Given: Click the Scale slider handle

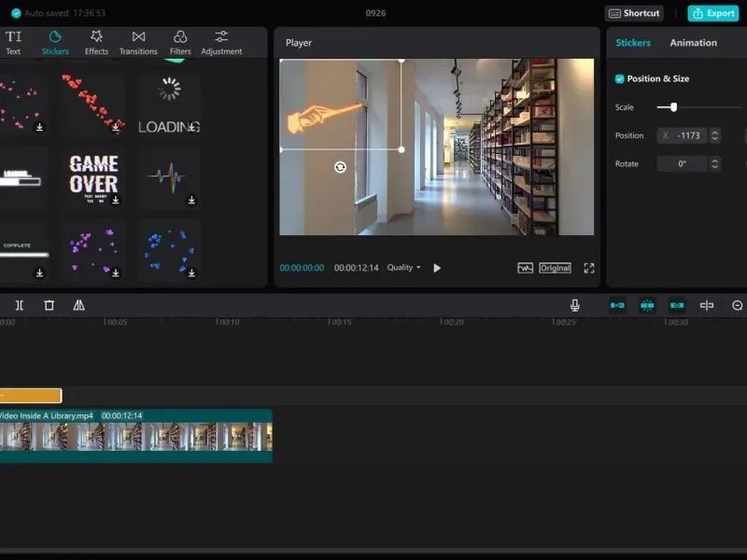Looking at the screenshot, I should click(x=673, y=107).
